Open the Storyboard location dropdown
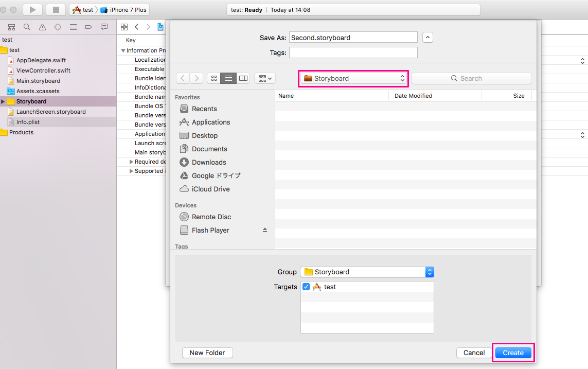The width and height of the screenshot is (588, 369). click(x=353, y=78)
